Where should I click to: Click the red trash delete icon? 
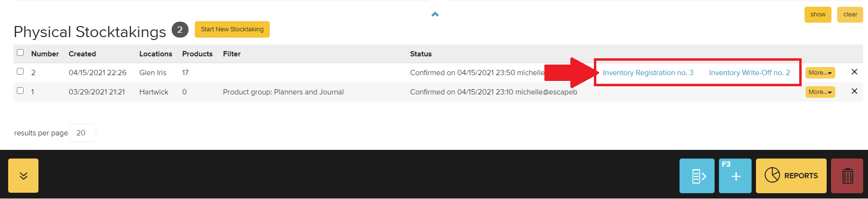pyautogui.click(x=847, y=176)
